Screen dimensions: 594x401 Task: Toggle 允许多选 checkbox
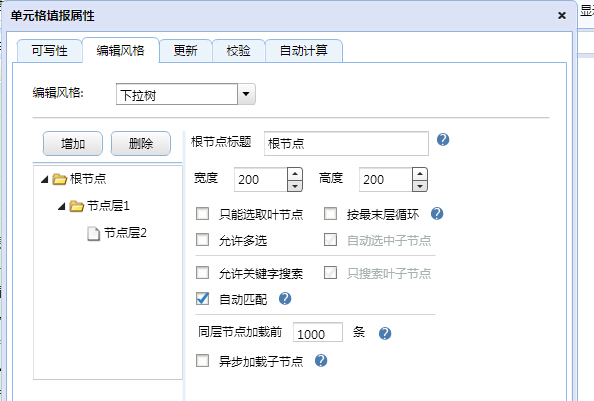tap(202, 240)
